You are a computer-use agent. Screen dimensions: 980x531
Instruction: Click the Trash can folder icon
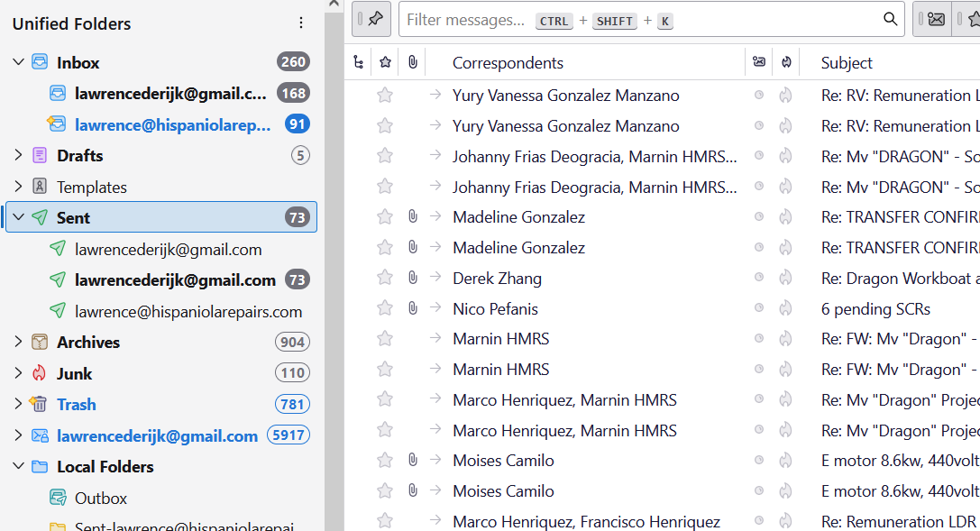click(38, 404)
